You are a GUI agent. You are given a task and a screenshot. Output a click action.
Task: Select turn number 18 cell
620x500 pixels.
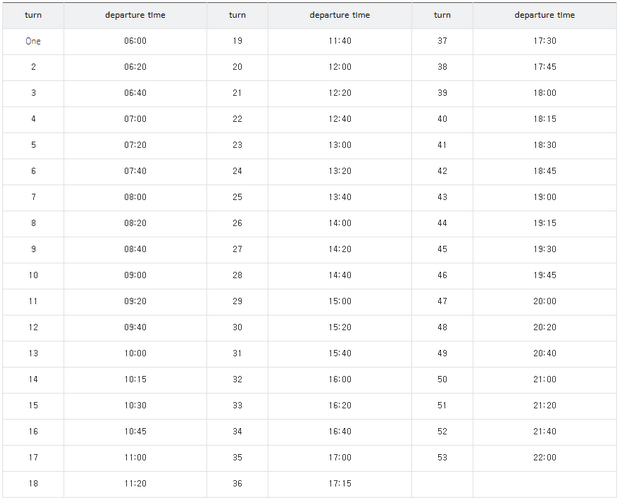point(33,484)
